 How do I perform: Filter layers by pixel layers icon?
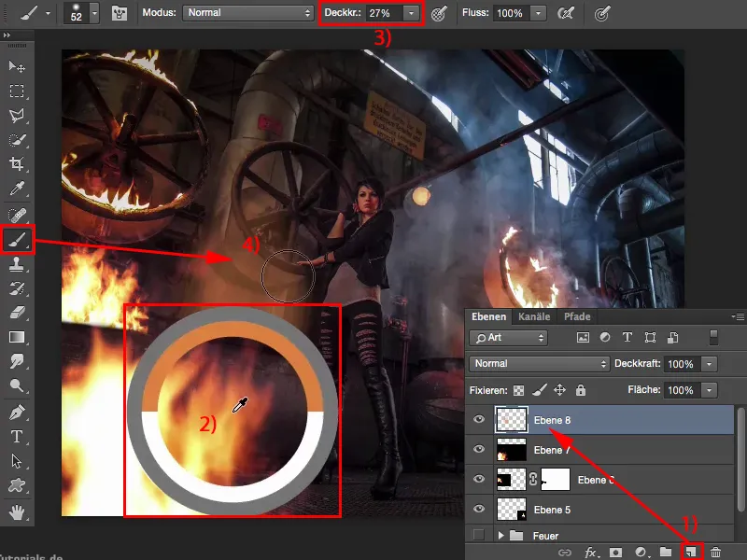(x=583, y=338)
